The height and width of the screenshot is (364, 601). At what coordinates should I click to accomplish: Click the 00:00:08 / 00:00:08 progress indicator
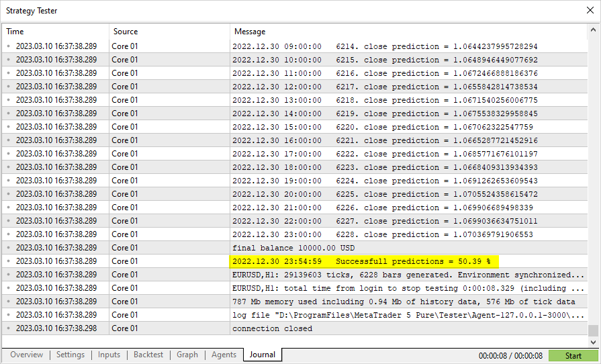click(510, 356)
